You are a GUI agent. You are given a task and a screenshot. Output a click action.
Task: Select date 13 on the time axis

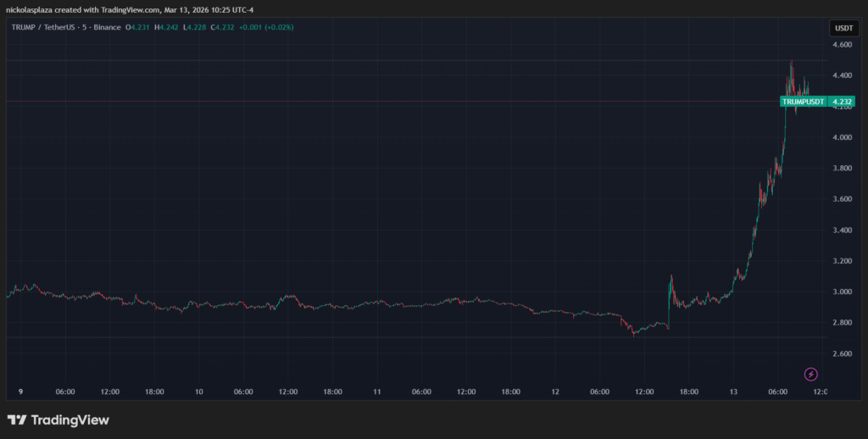[x=733, y=392]
